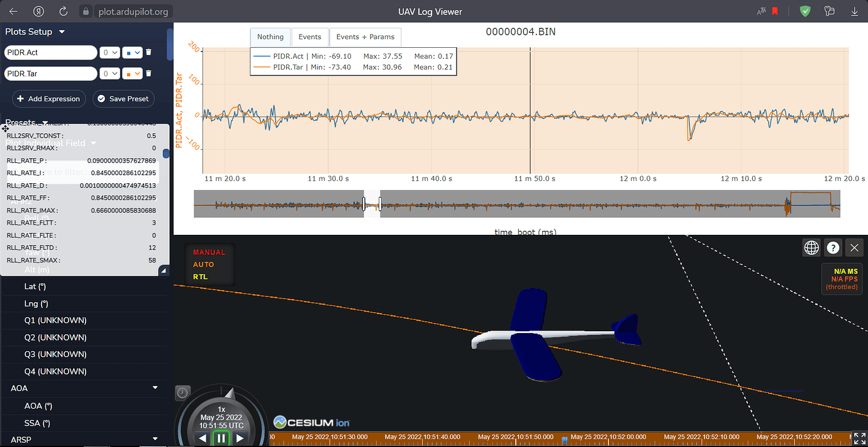868x447 pixels.
Task: Click the site lock security icon
Action: [86, 11]
